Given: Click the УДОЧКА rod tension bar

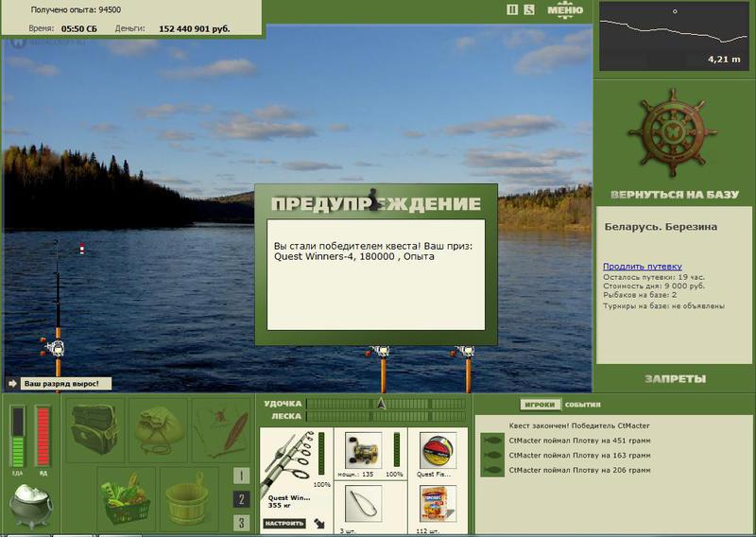Looking at the screenshot, I should pos(386,404).
